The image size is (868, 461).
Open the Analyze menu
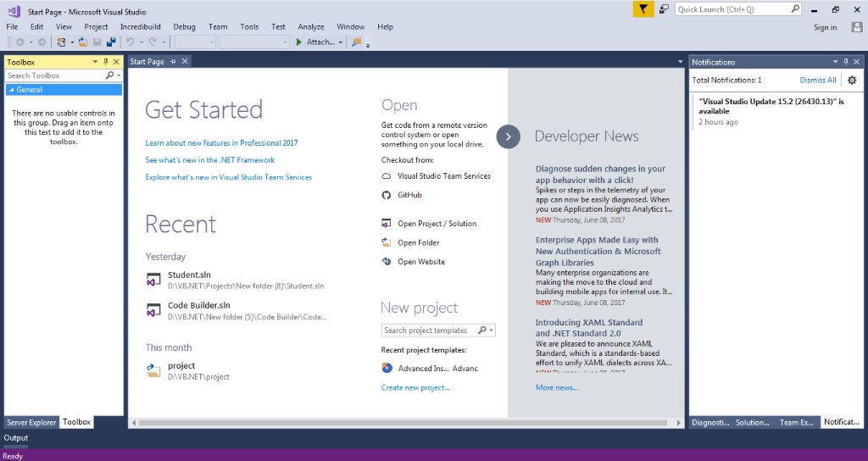pos(311,26)
